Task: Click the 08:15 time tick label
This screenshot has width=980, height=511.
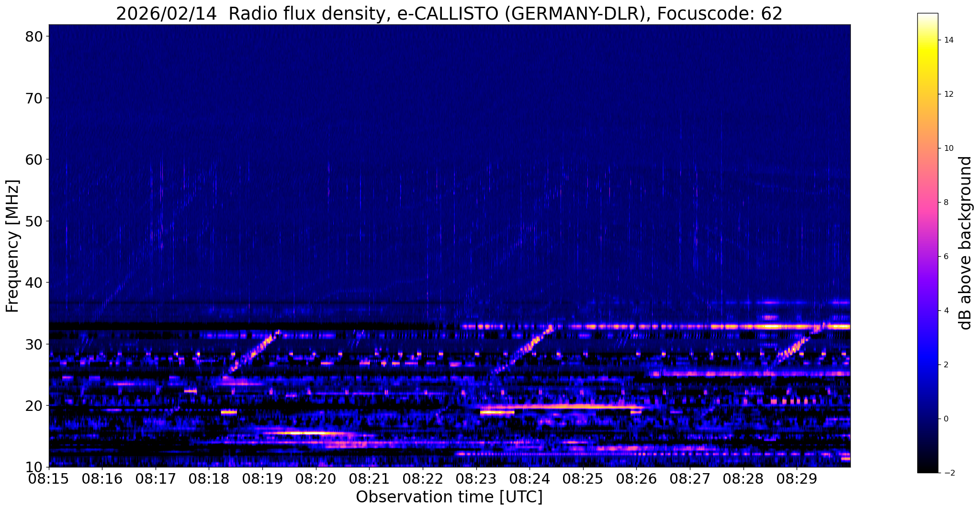Action: 49,478
